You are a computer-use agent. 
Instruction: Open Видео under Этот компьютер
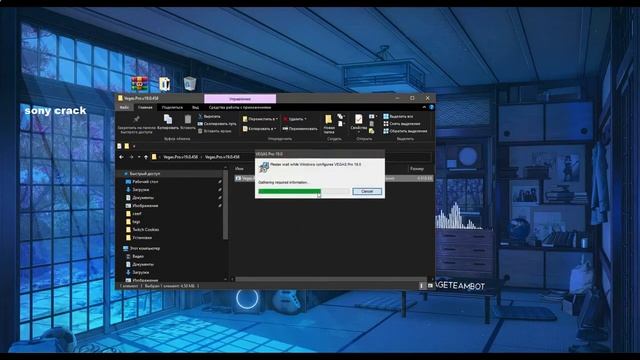coord(135,256)
